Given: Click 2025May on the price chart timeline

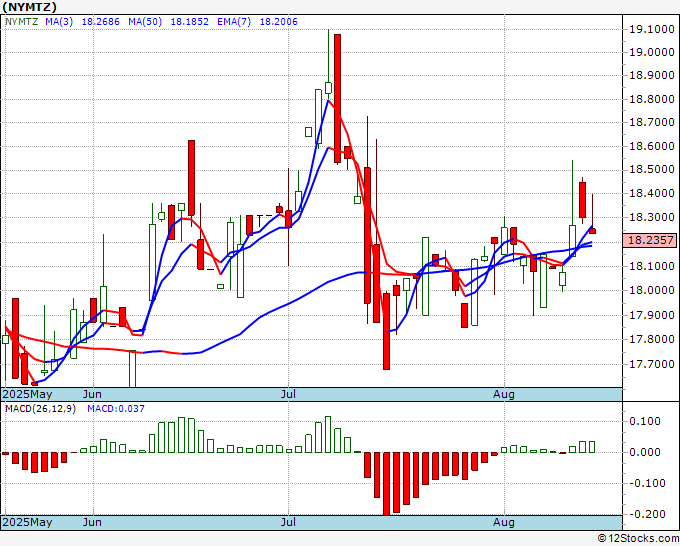Looking at the screenshot, I should coord(27,394).
